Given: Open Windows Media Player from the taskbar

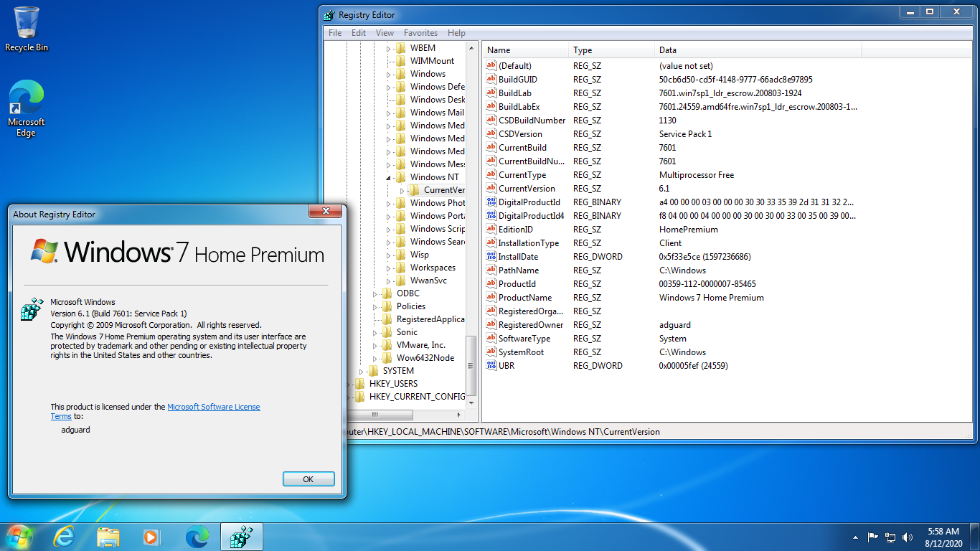Looking at the screenshot, I should pyautogui.click(x=151, y=537).
